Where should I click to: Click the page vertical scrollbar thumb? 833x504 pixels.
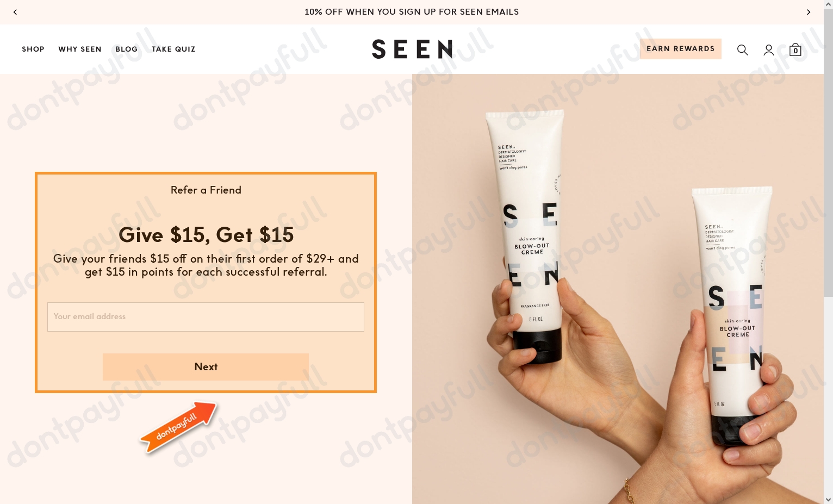828,152
